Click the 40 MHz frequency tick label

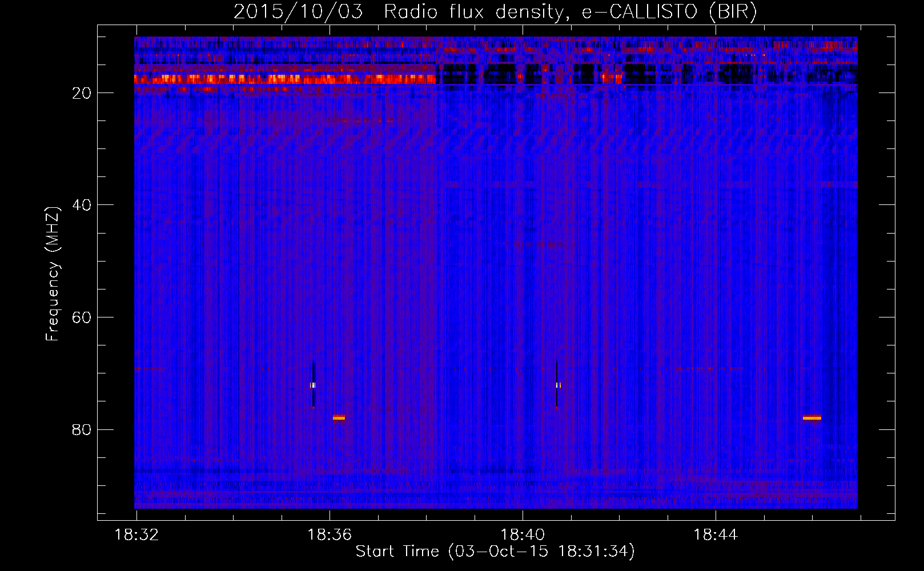coord(82,205)
